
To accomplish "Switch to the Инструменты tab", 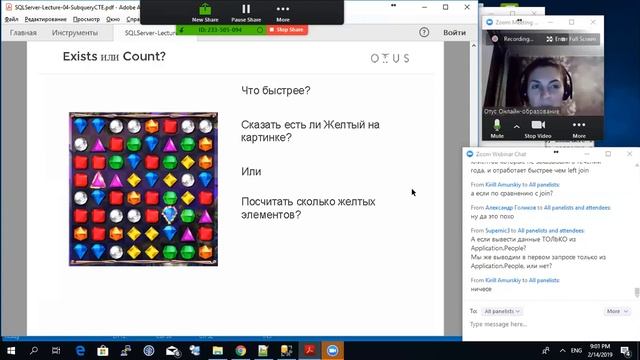I will click(x=75, y=33).
